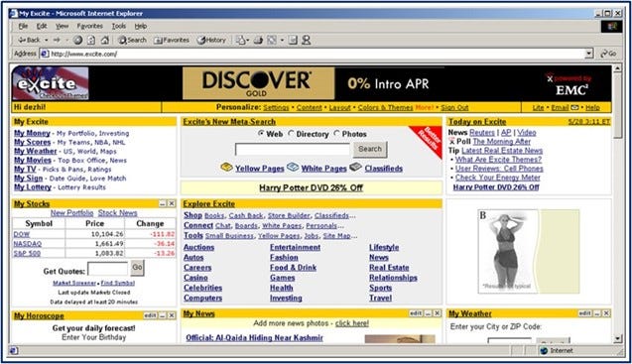Open Messenger from the toolbar icon

(x=307, y=40)
